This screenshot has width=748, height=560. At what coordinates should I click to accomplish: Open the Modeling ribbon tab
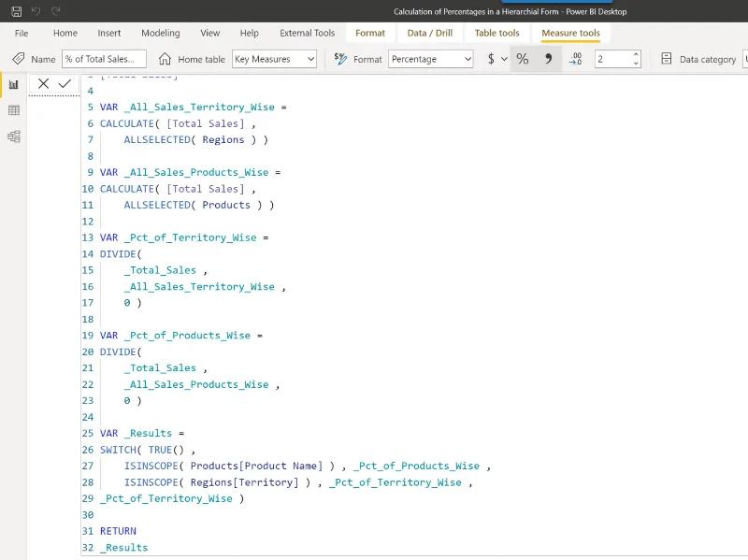(x=161, y=33)
